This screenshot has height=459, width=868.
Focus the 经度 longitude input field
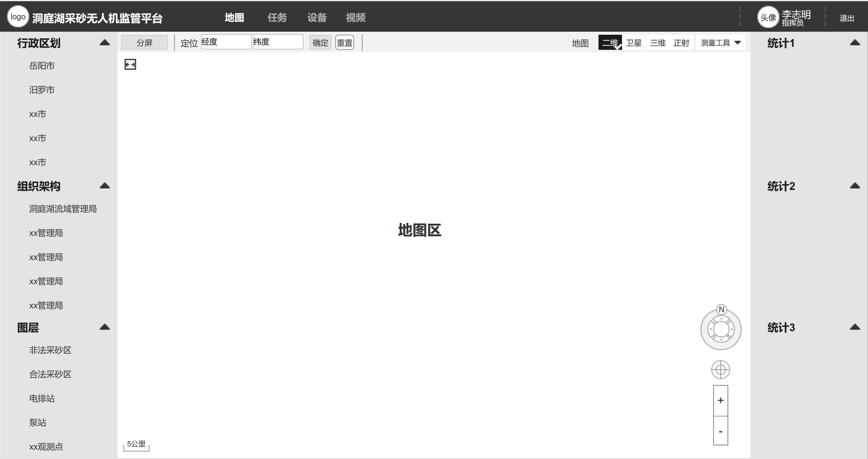coord(226,42)
